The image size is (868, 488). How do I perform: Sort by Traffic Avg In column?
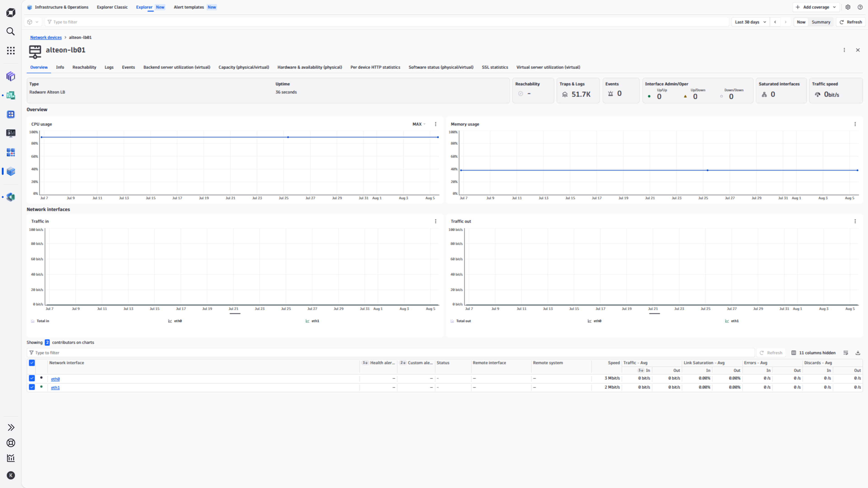click(644, 371)
